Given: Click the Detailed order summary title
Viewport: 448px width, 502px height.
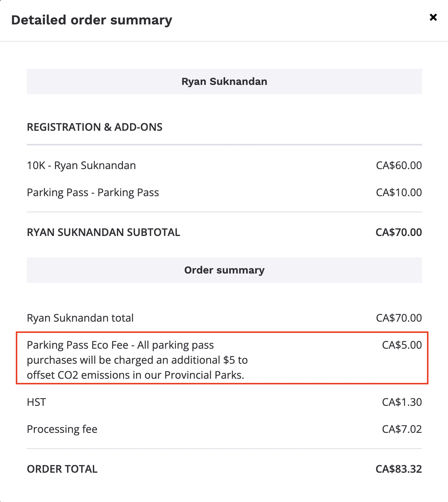Looking at the screenshot, I should 92,20.
